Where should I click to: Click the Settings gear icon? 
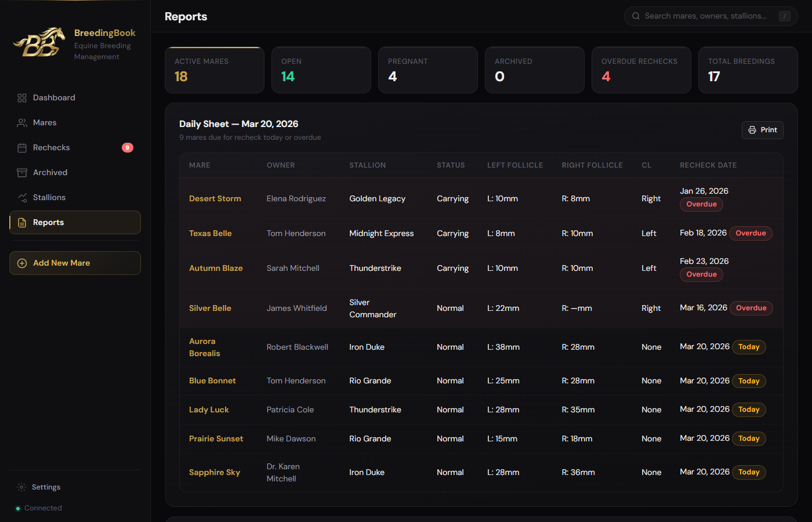click(x=21, y=487)
